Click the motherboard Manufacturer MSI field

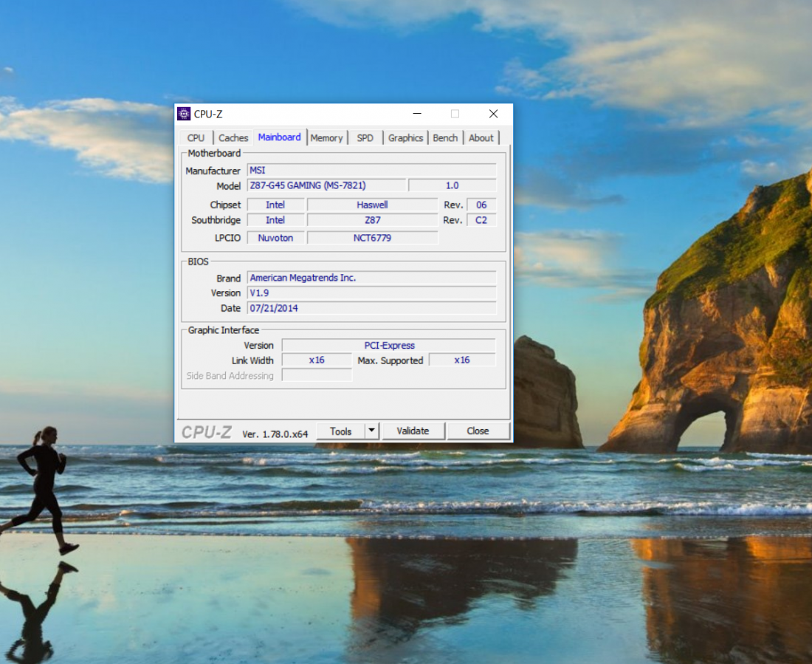371,171
